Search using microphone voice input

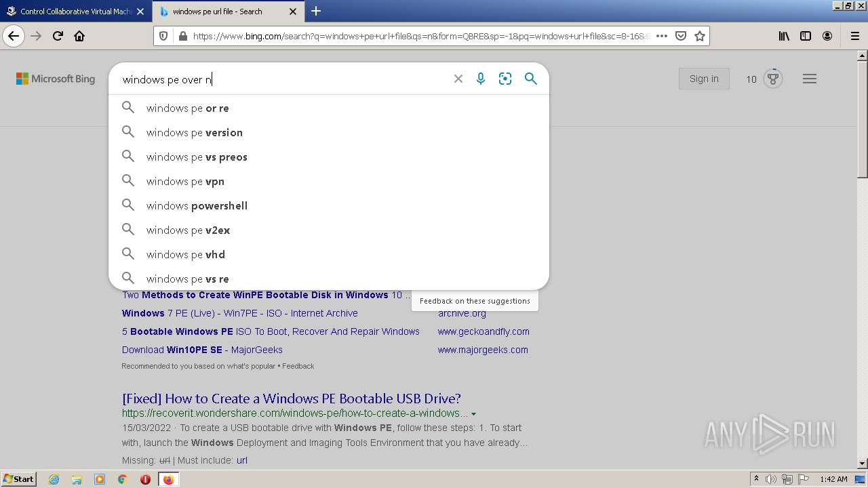pyautogui.click(x=481, y=79)
